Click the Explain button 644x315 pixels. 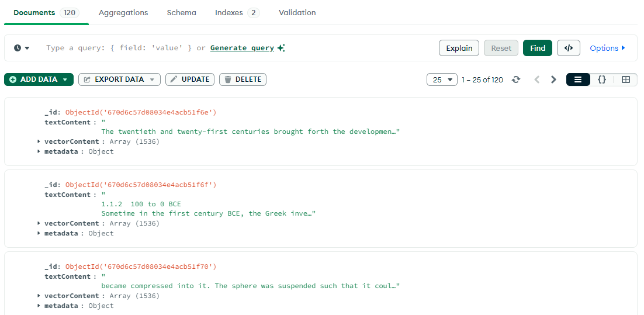tap(459, 48)
